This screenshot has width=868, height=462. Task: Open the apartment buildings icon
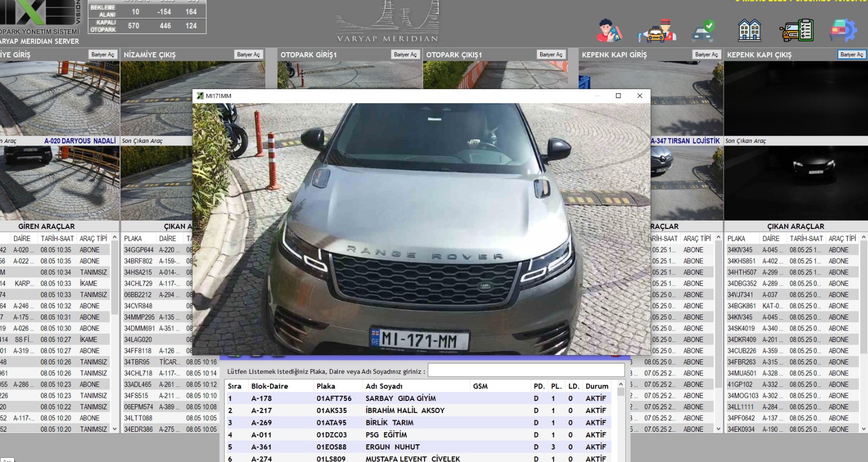click(x=749, y=30)
